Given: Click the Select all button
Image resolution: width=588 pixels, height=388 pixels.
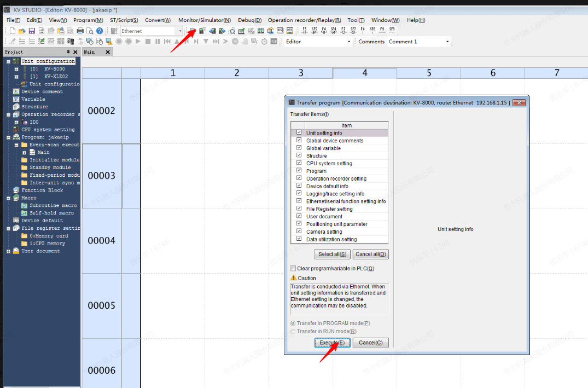Looking at the screenshot, I should [332, 254].
